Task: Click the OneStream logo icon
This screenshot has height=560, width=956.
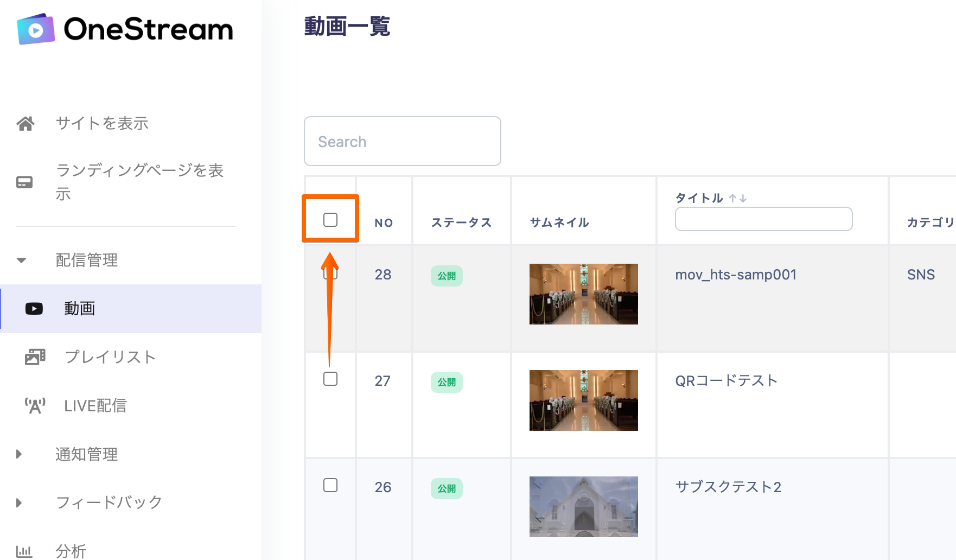Action: click(x=36, y=29)
